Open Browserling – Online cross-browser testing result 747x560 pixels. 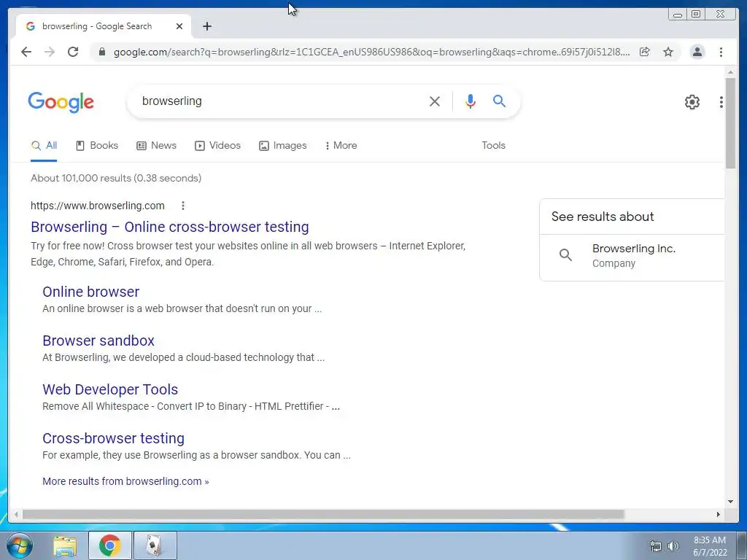(169, 227)
